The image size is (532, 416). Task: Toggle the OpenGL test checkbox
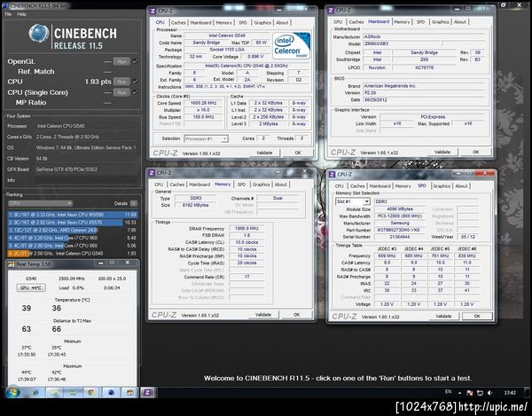pos(135,61)
